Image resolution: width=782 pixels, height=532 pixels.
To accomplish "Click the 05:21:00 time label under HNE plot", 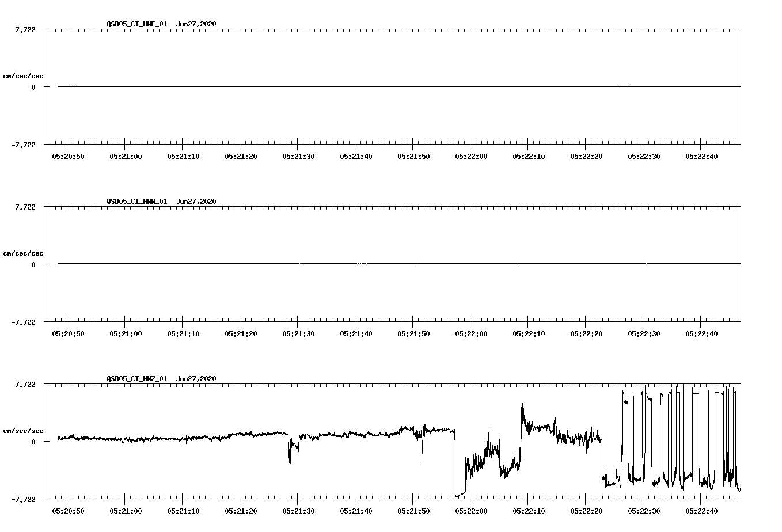I will tap(126, 157).
